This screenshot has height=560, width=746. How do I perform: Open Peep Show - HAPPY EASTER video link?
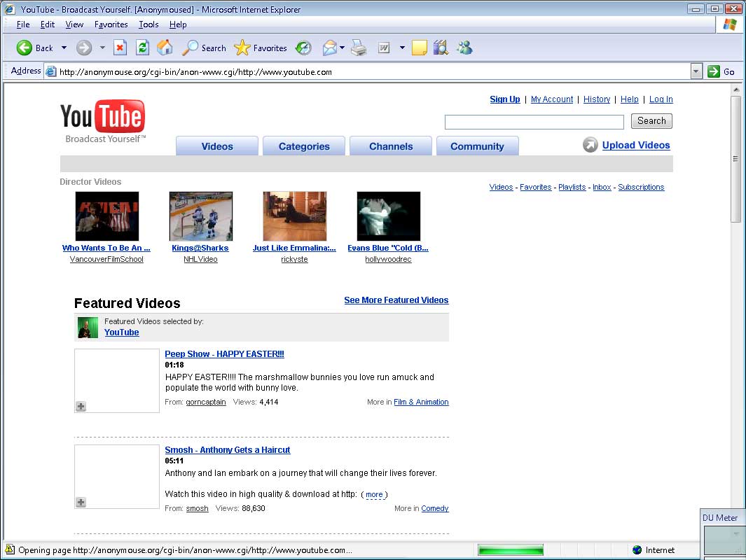tap(225, 353)
